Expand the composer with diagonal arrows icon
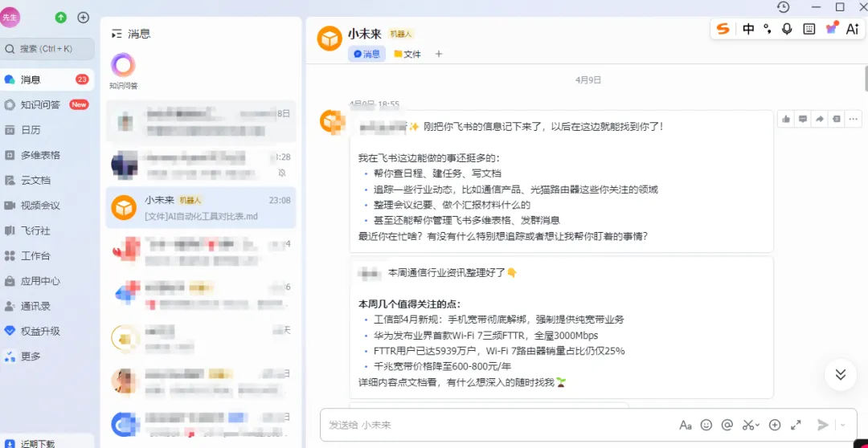The image size is (868, 448). coord(796,425)
